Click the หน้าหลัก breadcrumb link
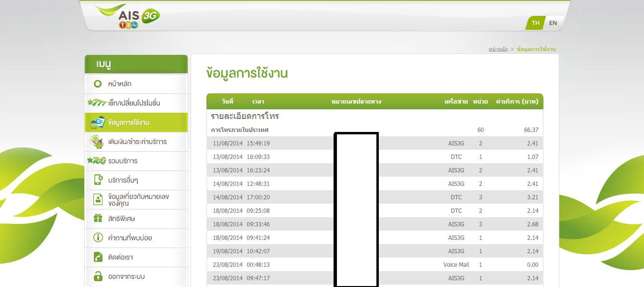This screenshot has height=287, width=644. (x=498, y=49)
